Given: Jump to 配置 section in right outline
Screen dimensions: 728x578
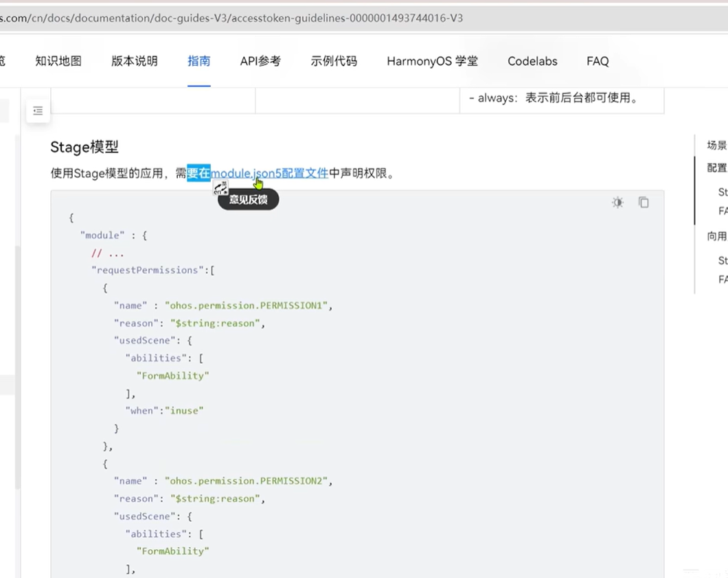Looking at the screenshot, I should point(716,167).
